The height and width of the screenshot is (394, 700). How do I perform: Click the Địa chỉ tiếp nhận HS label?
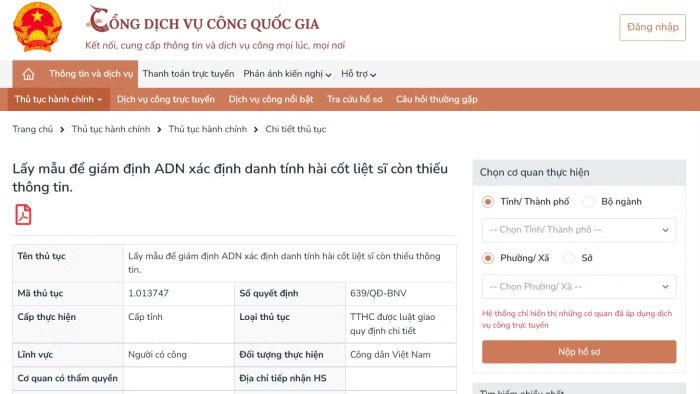coord(283,378)
